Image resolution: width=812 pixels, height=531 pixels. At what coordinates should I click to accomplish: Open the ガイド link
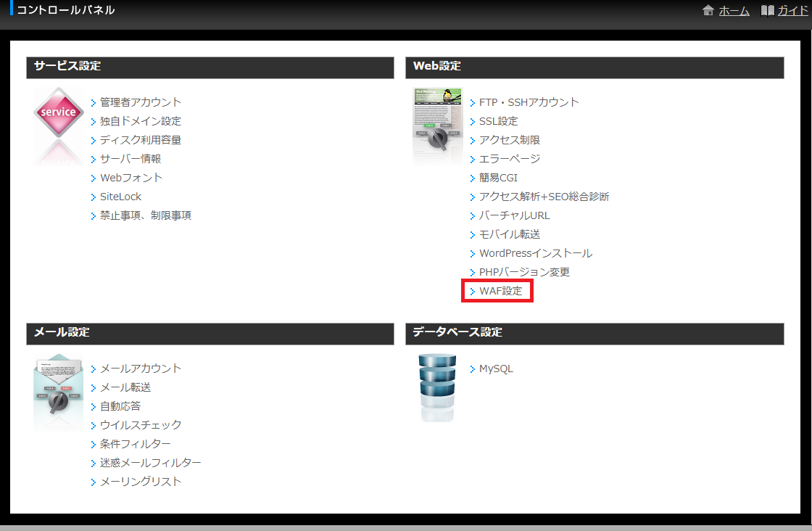tap(792, 11)
